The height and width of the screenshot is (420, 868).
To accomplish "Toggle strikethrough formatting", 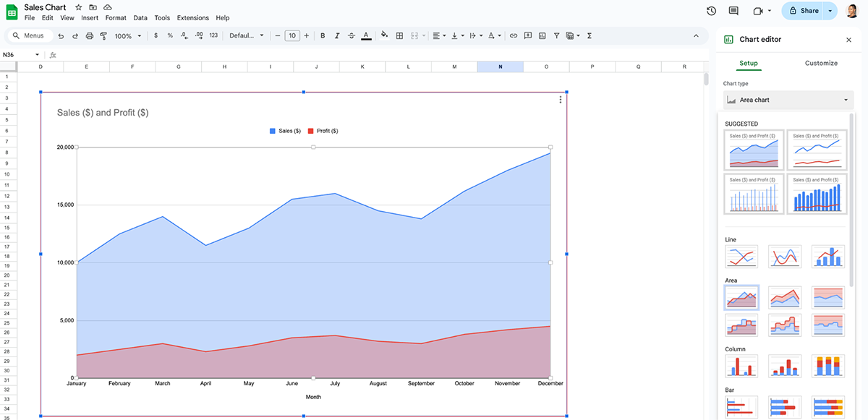I will point(352,35).
